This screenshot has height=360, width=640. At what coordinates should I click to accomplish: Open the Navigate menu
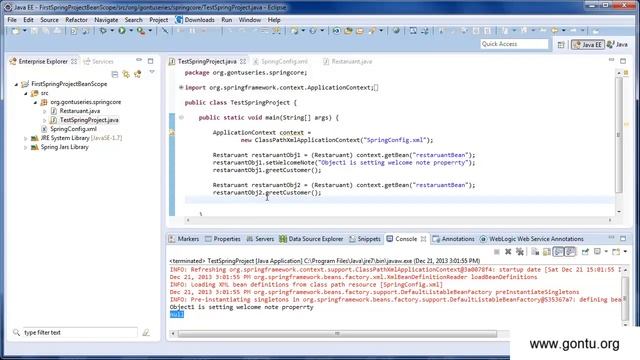point(106,20)
